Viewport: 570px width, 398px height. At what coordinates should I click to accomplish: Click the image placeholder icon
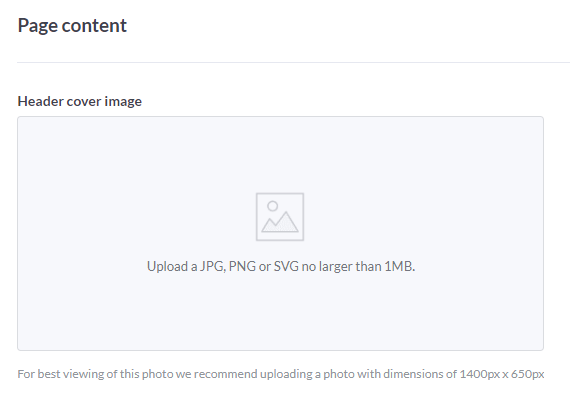(280, 217)
